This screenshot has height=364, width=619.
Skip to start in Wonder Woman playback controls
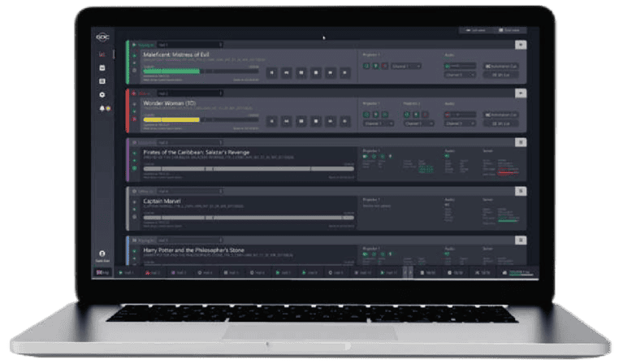[271, 121]
